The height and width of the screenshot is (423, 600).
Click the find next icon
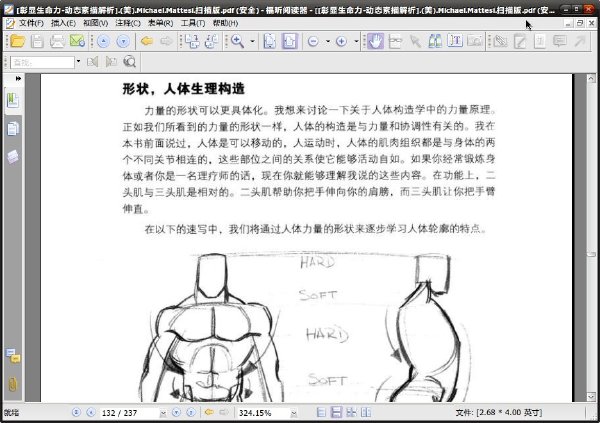[111, 62]
